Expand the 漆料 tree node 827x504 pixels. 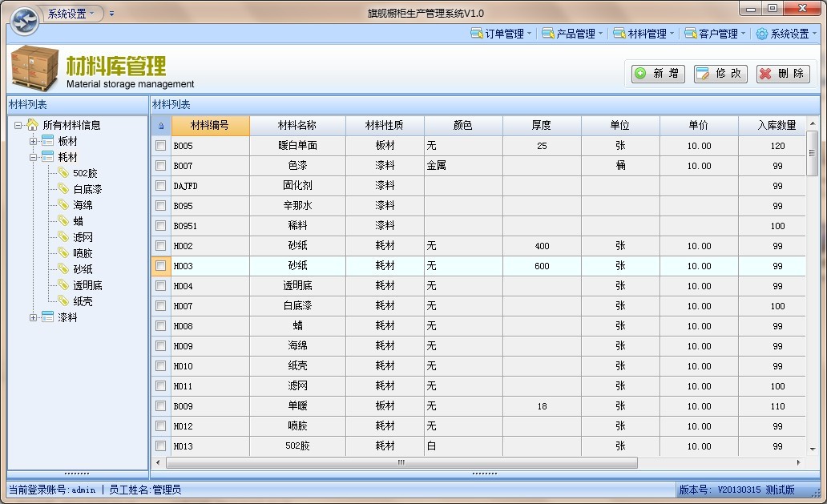[33, 317]
